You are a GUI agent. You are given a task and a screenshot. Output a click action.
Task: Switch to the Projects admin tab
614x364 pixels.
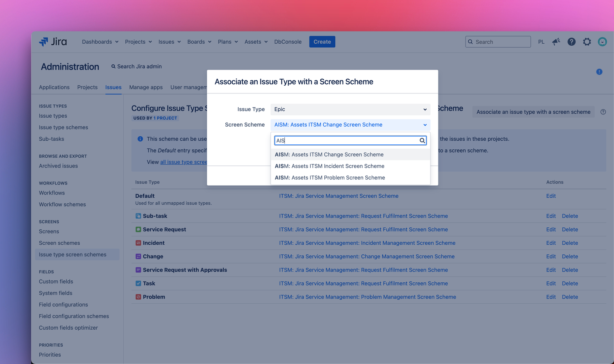87,87
